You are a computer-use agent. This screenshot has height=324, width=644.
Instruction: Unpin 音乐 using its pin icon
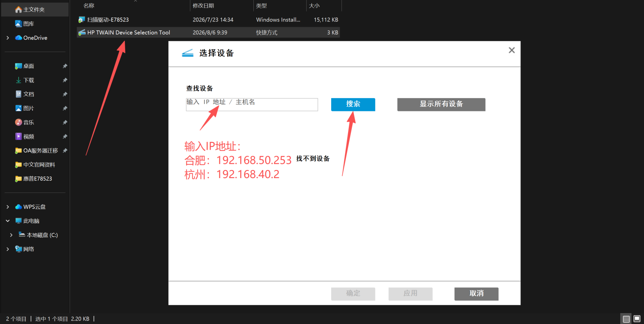pyautogui.click(x=65, y=122)
